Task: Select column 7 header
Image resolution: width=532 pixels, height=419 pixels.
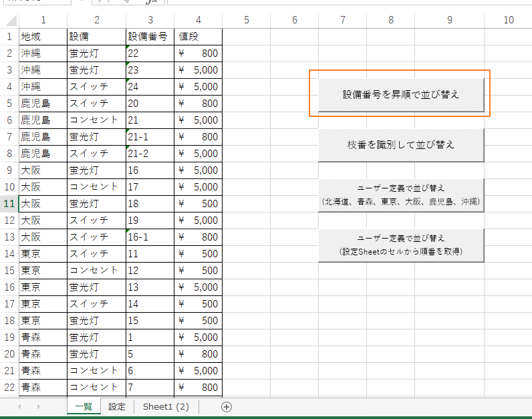Action: pyautogui.click(x=343, y=20)
